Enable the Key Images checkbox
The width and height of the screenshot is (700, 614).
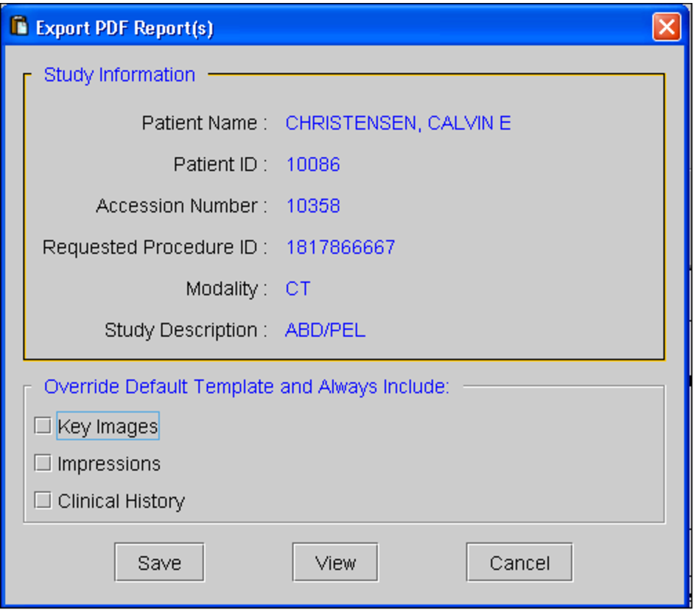42,425
